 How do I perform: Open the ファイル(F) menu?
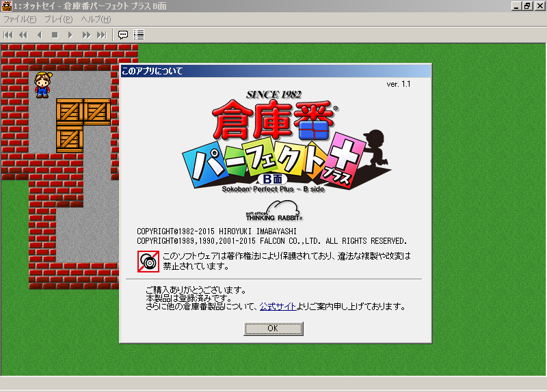coord(20,18)
